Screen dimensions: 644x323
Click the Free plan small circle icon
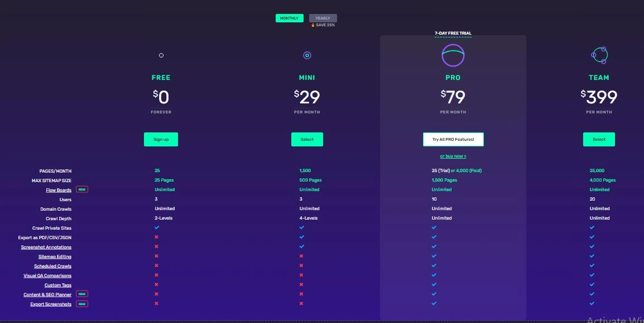(161, 55)
